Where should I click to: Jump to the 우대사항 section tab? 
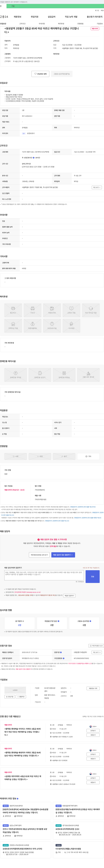tap(42, 24)
